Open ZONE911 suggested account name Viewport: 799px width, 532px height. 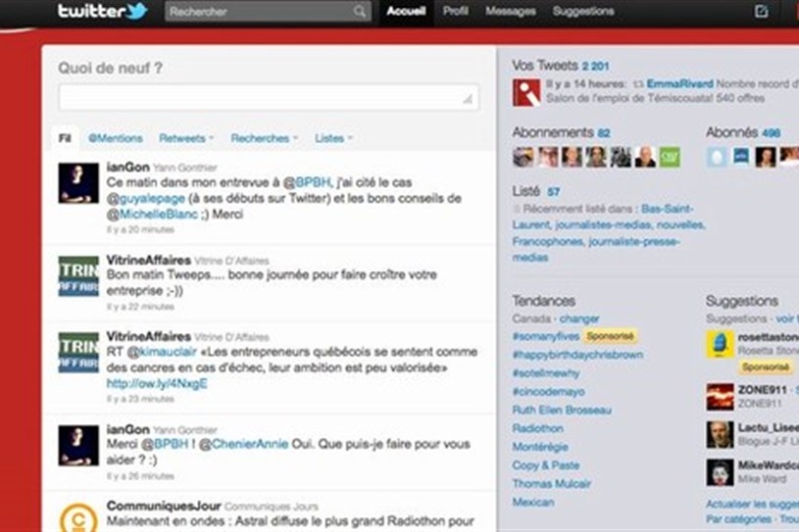pos(763,390)
